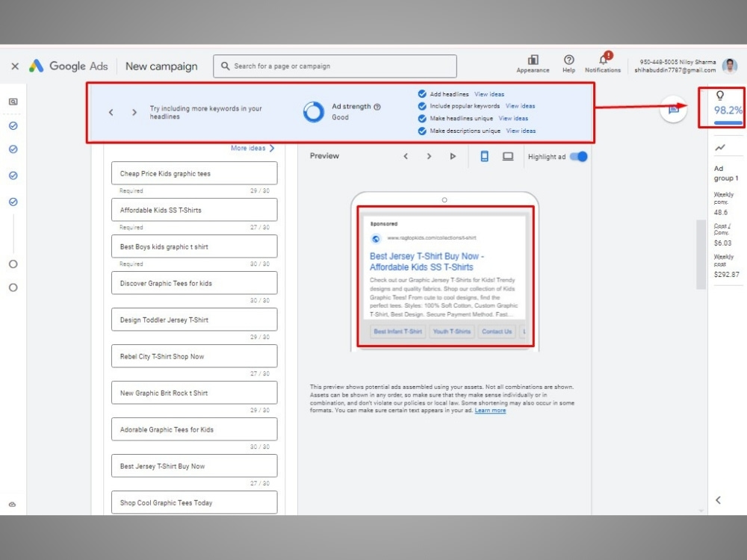Select the first unfinished step circle

(x=13, y=264)
